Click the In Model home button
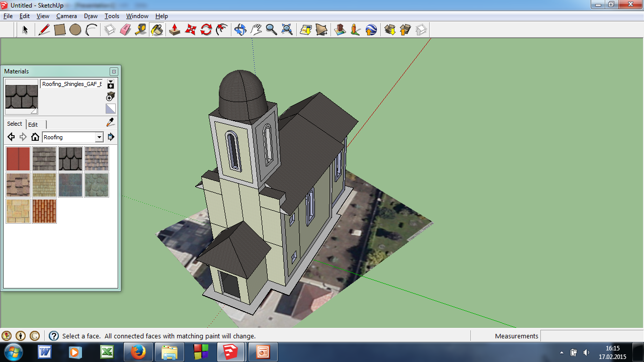 point(35,137)
